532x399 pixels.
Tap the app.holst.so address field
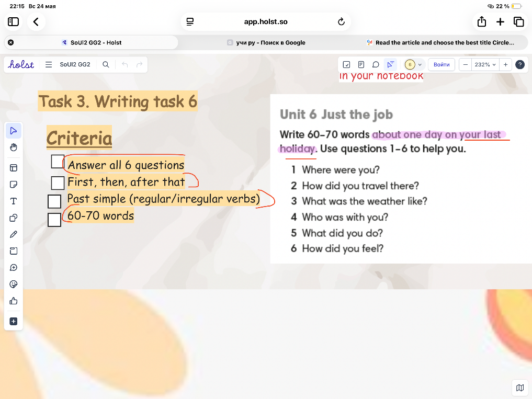tap(266, 22)
